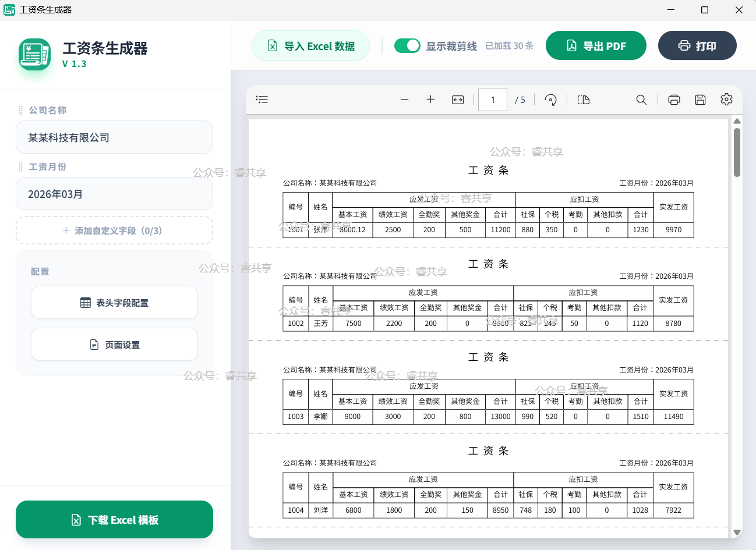The height and width of the screenshot is (550, 756).
Task: Click the 导出 PDF button
Action: [x=596, y=46]
